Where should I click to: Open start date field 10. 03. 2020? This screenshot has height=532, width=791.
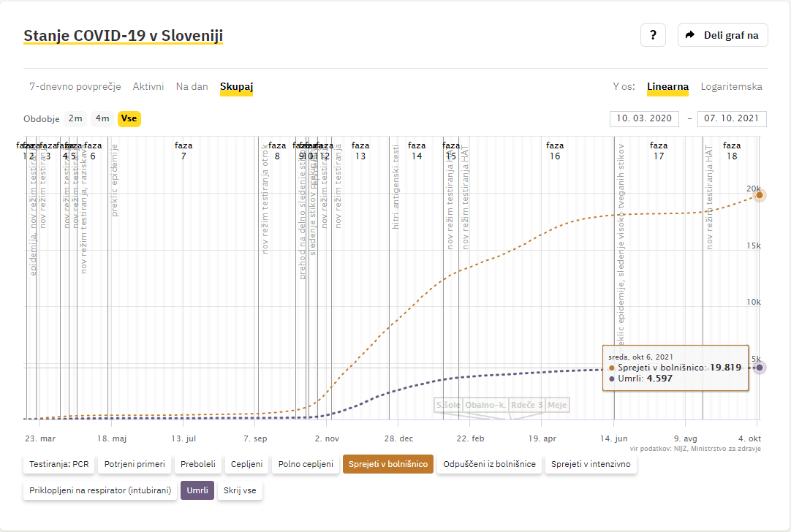644,118
